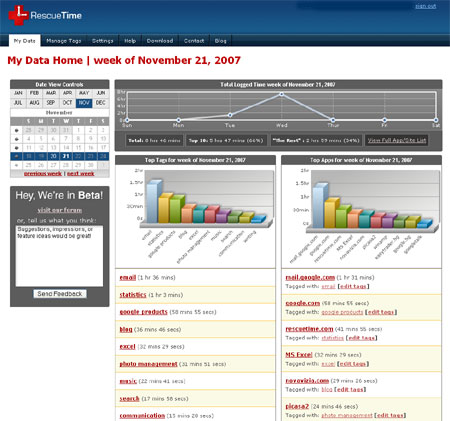Select calendar day 21

pos(66,156)
